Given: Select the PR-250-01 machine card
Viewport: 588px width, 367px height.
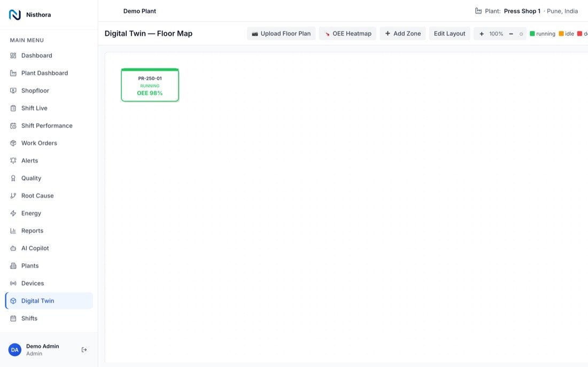Looking at the screenshot, I should (x=150, y=85).
